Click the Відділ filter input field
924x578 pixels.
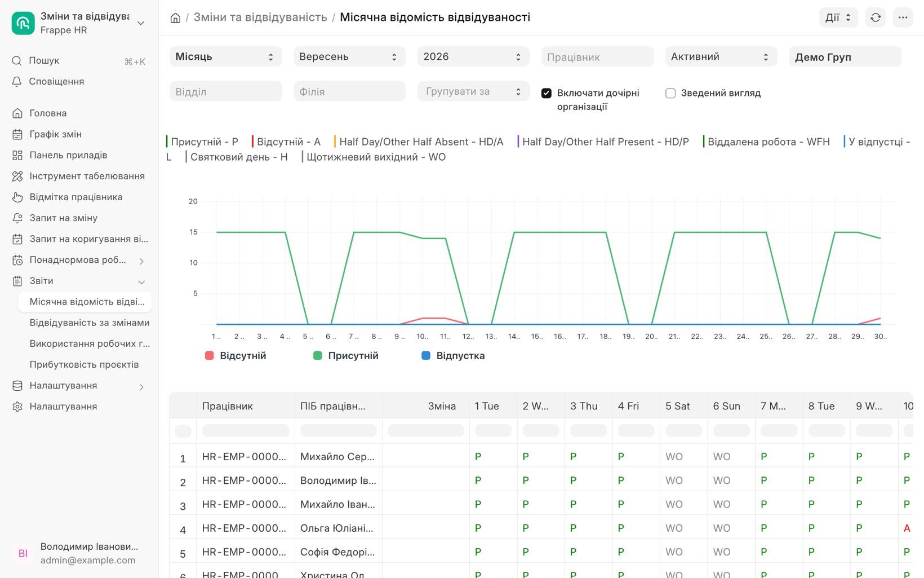point(225,91)
